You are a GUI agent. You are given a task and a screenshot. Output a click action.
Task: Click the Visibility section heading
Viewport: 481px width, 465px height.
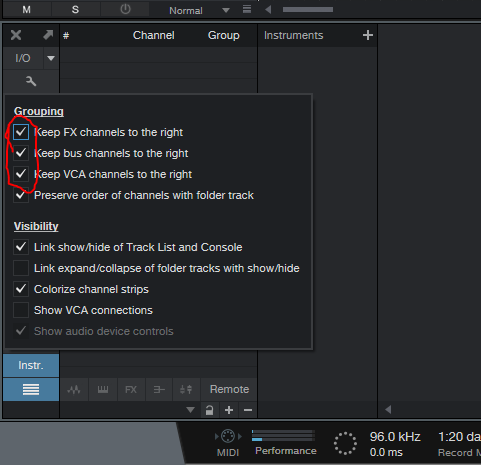click(36, 226)
